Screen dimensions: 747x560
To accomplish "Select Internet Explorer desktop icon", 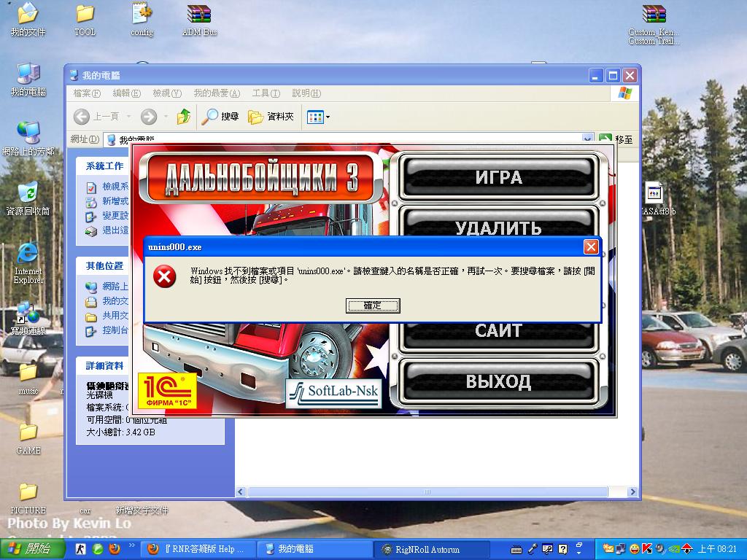I will [x=28, y=262].
